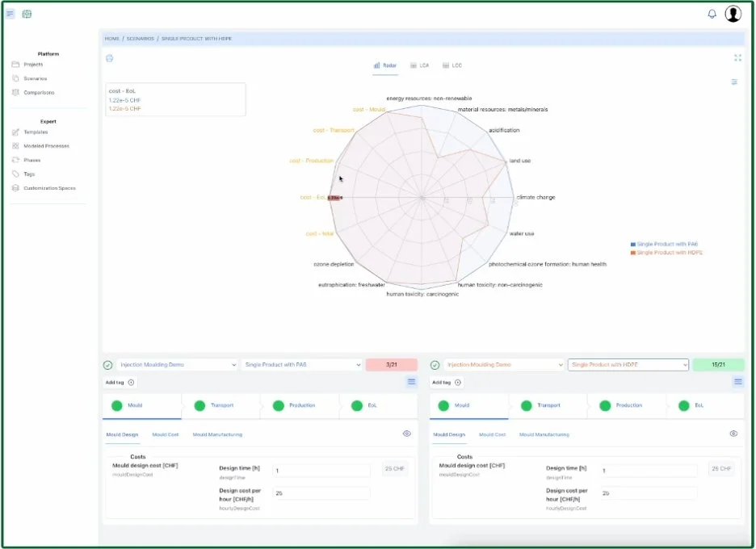Expand the chart to fullscreen

737,58
